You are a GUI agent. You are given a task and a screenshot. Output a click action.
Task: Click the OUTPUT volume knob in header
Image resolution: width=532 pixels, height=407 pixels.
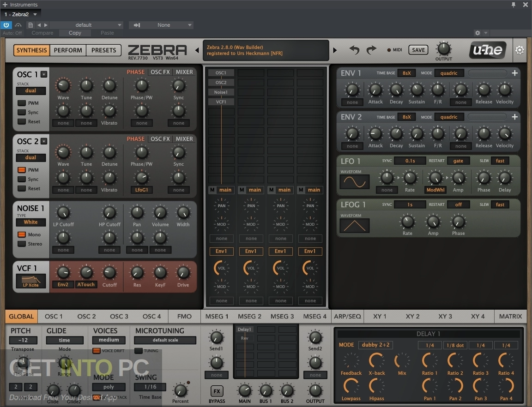tap(443, 48)
